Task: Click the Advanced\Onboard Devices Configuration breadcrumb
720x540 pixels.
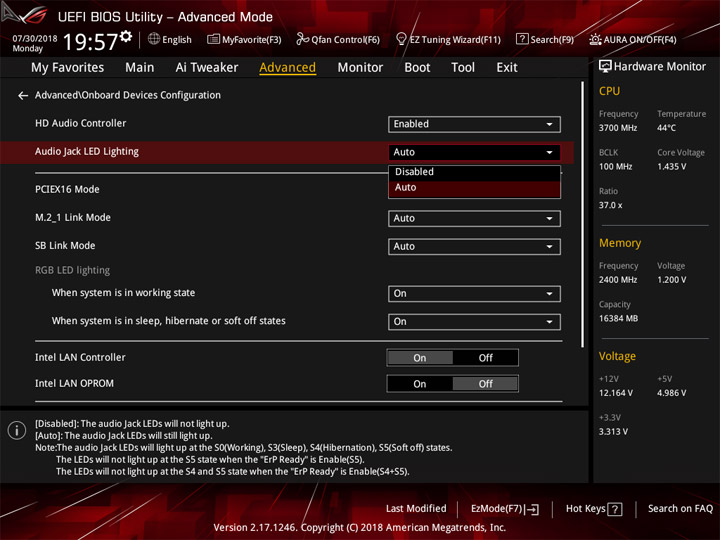Action: tap(128, 95)
